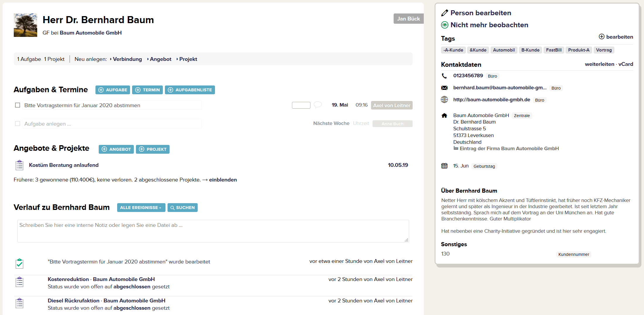644x315 pixels.
Task: Choose Angebot in the Neu anlegen bar
Action: (x=160, y=59)
